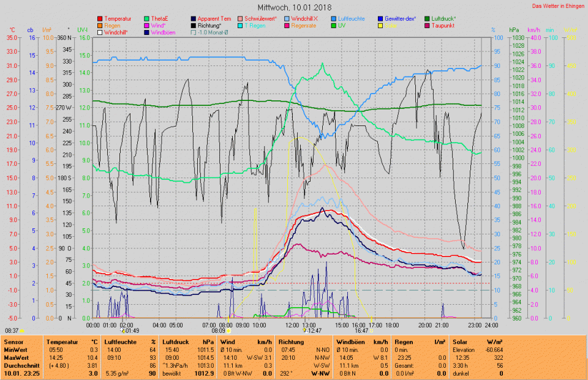
Task: Click the sunset marker at 16:47
Action: click(x=371, y=330)
